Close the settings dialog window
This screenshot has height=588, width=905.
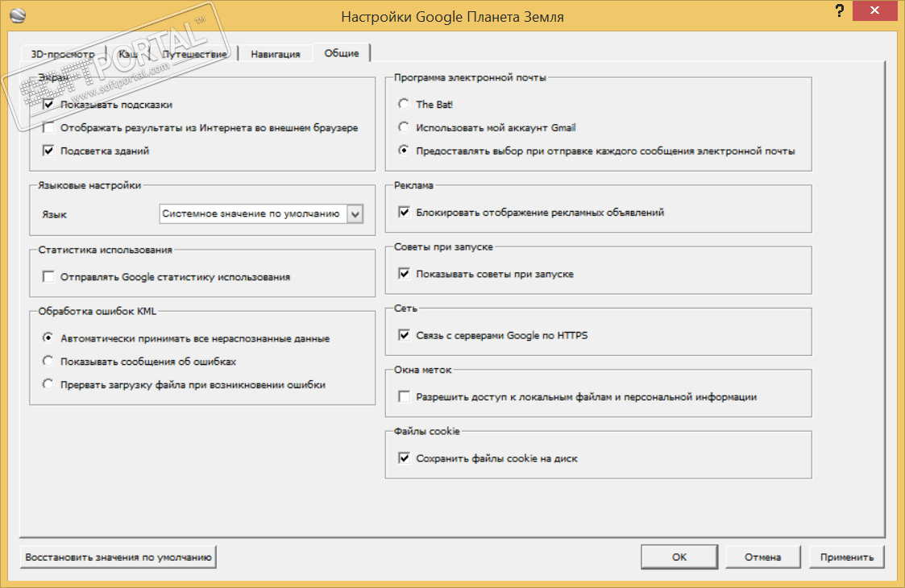coord(874,10)
